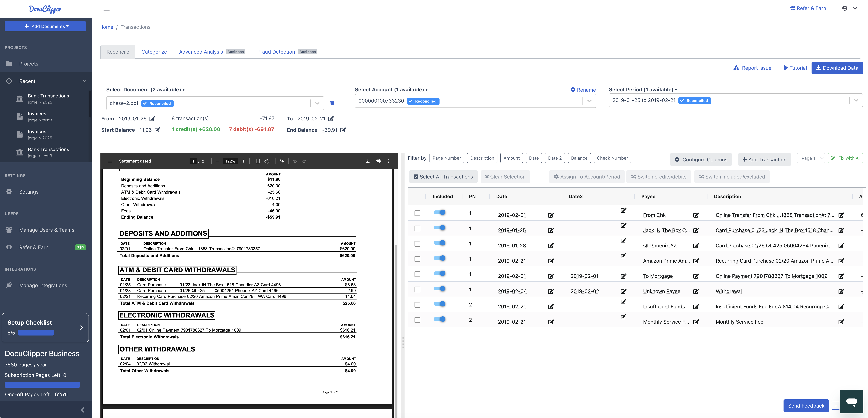Click Select All Transactions
This screenshot has height=418, width=868.
pos(443,177)
